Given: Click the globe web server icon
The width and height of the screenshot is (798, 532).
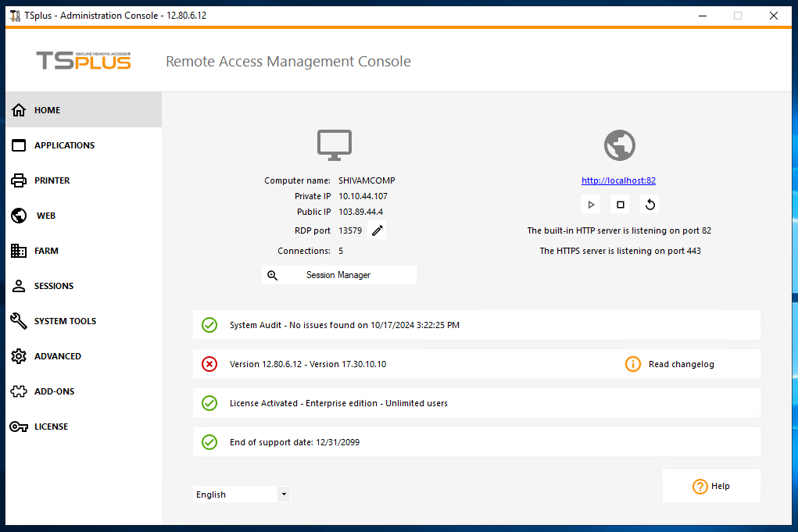Looking at the screenshot, I should 619,145.
